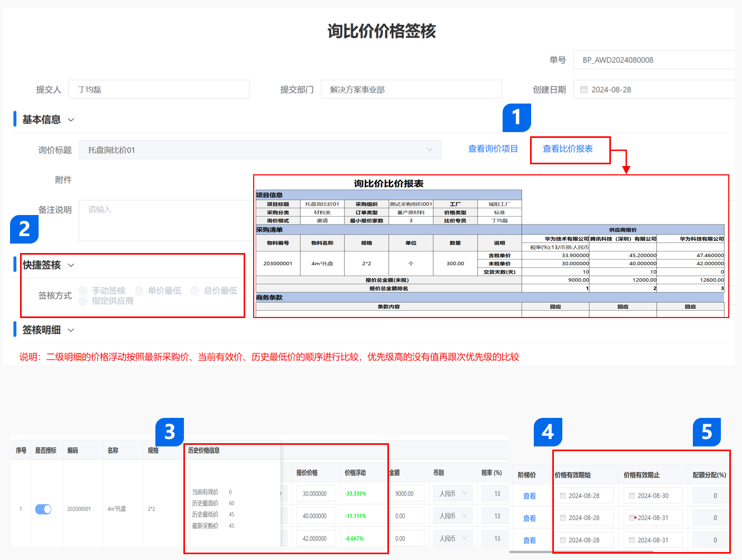742x560 pixels.
Task: Open the first row 人民币 currency dropdown
Action: tap(453, 493)
